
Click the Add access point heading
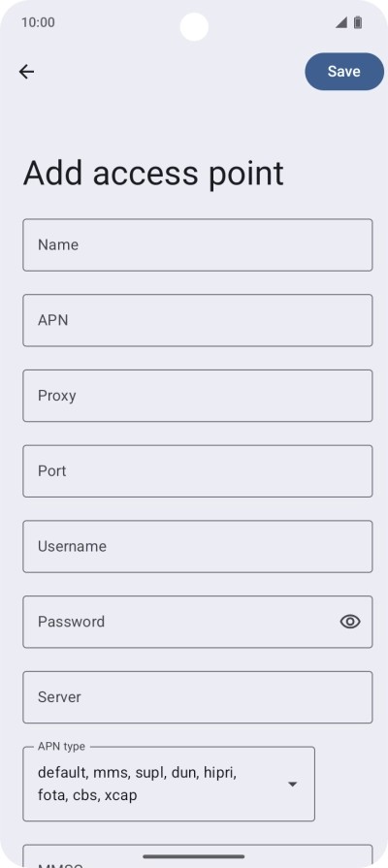[153, 173]
